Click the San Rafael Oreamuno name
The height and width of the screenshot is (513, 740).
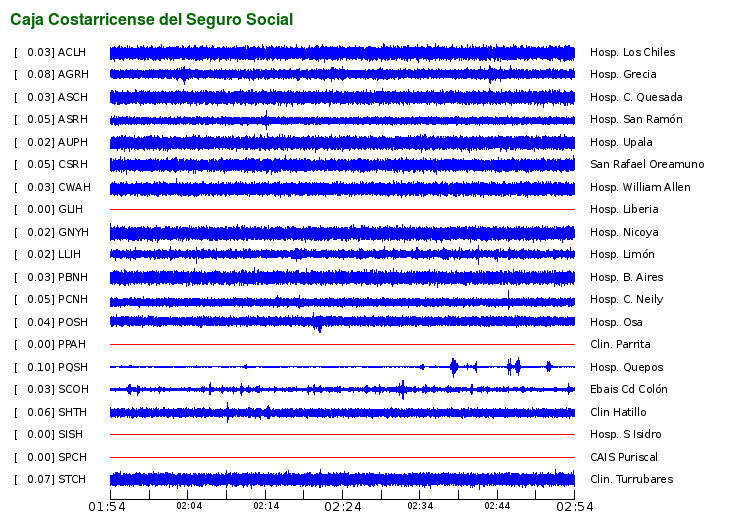tap(647, 164)
